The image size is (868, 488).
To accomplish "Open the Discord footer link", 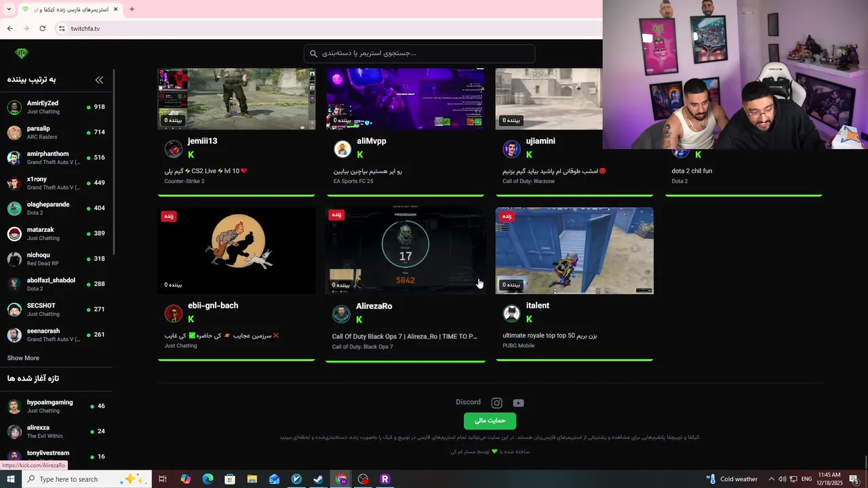I will tap(468, 403).
